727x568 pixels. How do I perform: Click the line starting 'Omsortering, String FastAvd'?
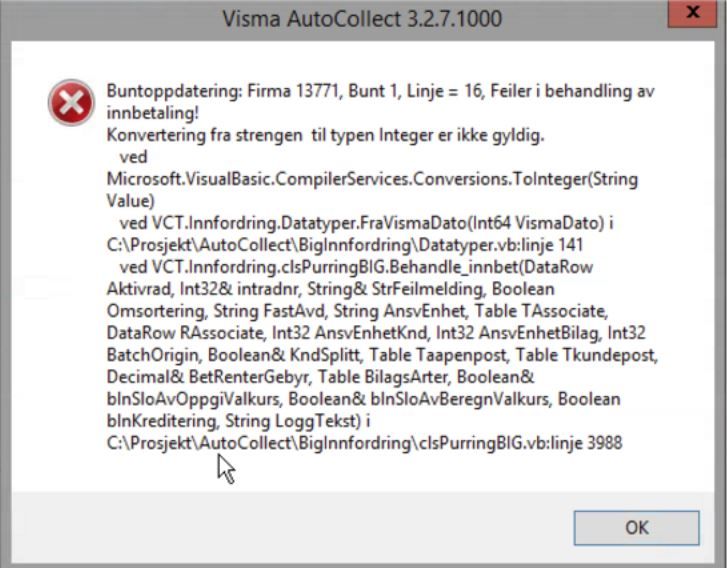(x=357, y=311)
